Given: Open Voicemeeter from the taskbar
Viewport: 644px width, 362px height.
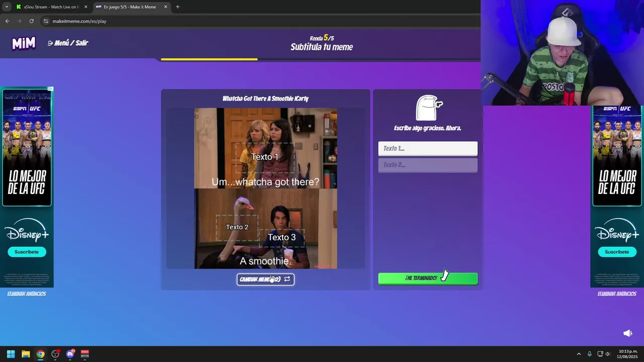Looking at the screenshot, I should tap(85, 354).
